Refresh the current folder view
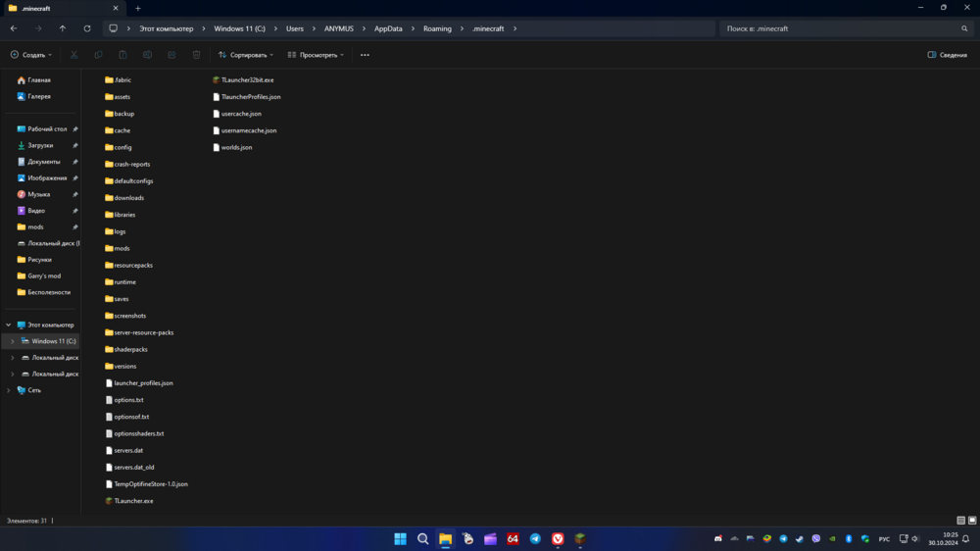Screen dimensions: 980x551 coord(87,28)
